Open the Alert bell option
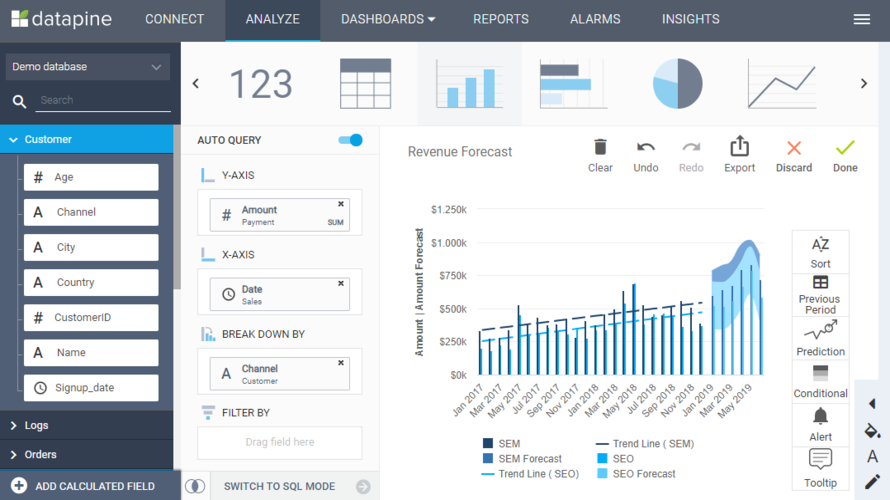 [820, 423]
